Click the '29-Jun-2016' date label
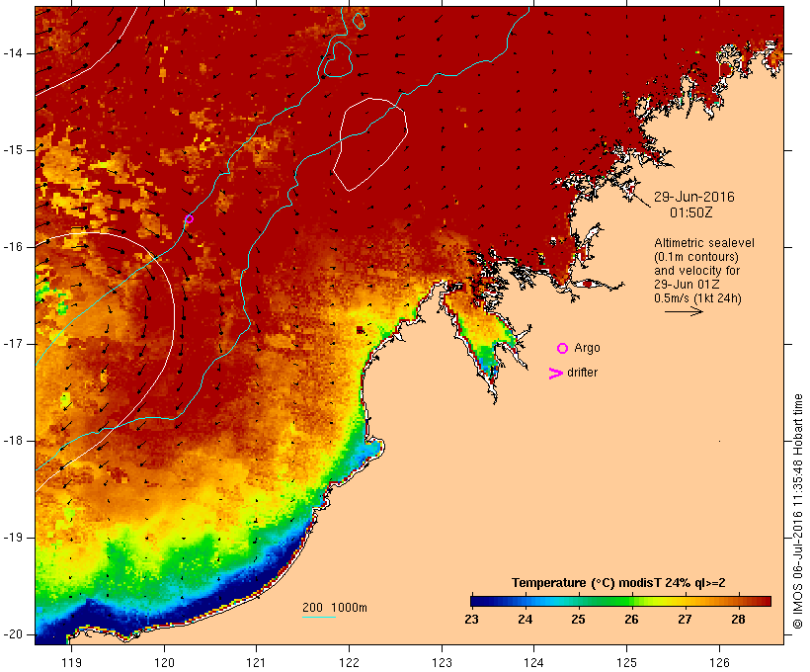The height and width of the screenshot is (672, 810). point(693,197)
